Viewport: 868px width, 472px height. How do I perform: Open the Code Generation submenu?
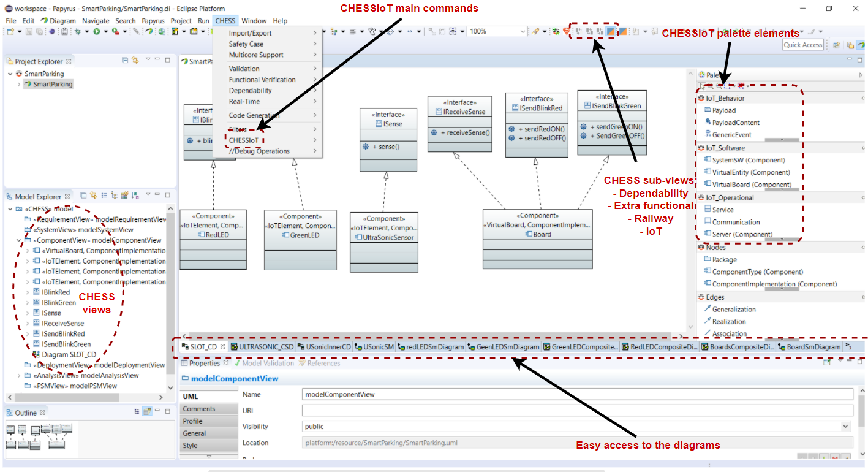[267, 115]
